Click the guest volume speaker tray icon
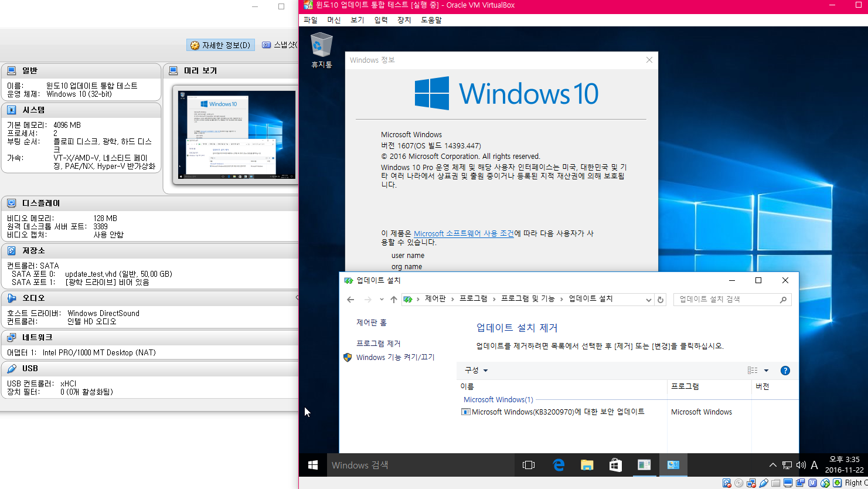 coord(801,466)
